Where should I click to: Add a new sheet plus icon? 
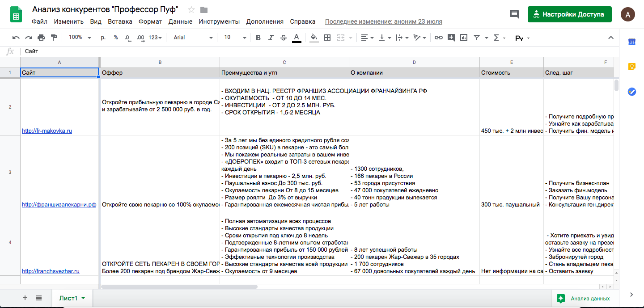pos(25,298)
